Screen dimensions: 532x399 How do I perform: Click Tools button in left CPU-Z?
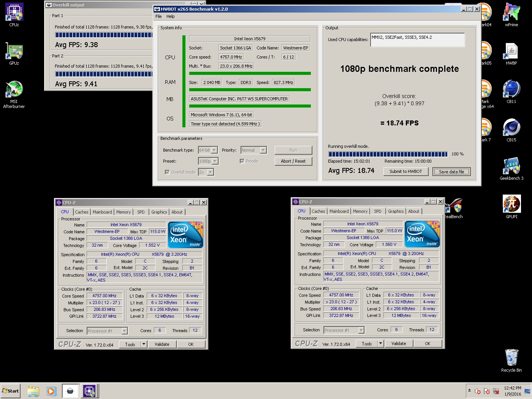click(x=130, y=344)
